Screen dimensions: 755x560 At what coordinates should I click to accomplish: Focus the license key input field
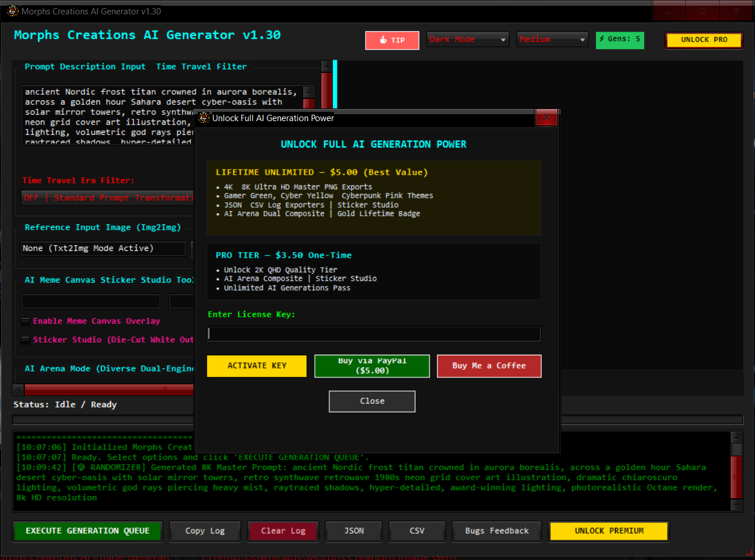(374, 334)
